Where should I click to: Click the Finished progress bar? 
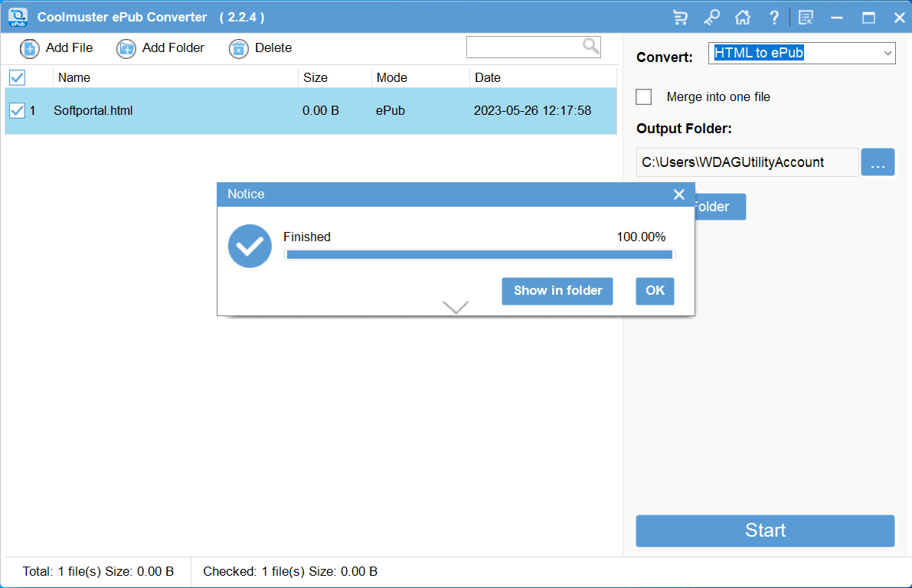pos(480,255)
